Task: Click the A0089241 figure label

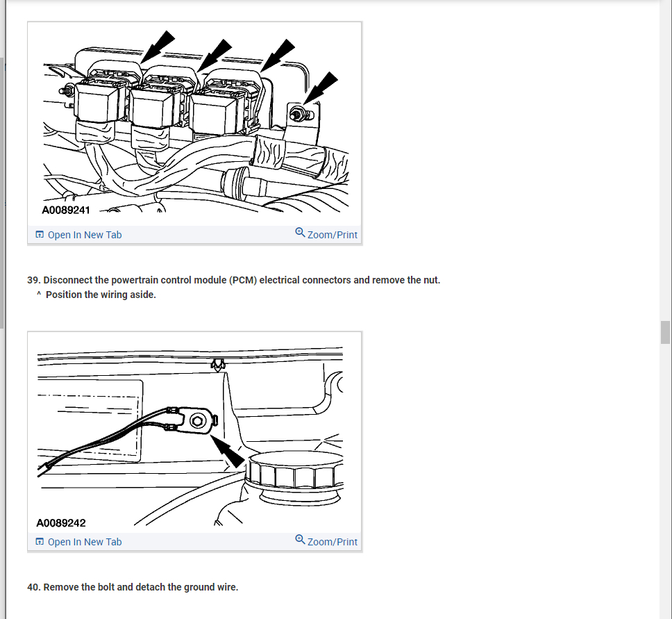Action: coord(66,211)
